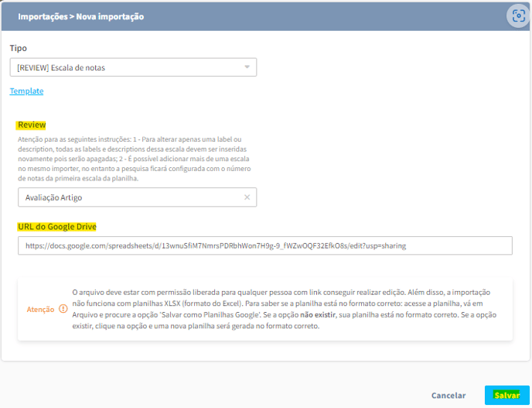This screenshot has width=532, height=408.
Task: Go back to Importações breadcrumb
Action: click(x=43, y=16)
